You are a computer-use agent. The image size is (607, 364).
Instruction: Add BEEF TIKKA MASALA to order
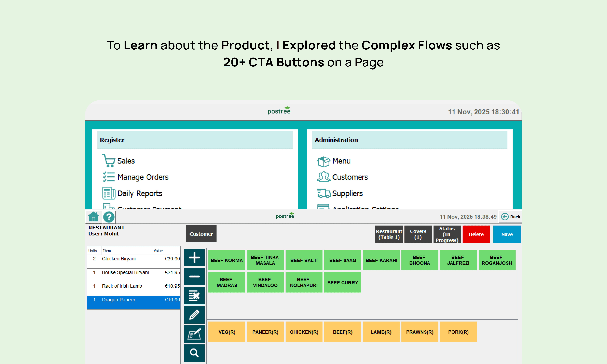[265, 260]
